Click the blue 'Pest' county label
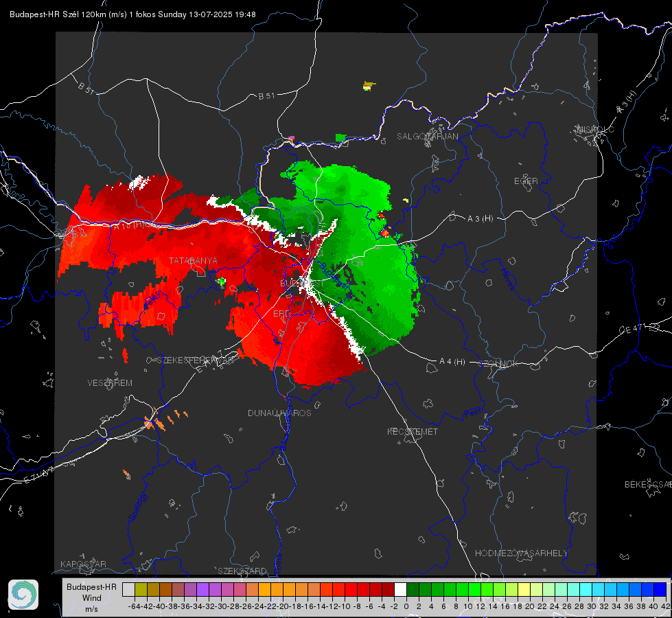The image size is (672, 618). coord(472,413)
